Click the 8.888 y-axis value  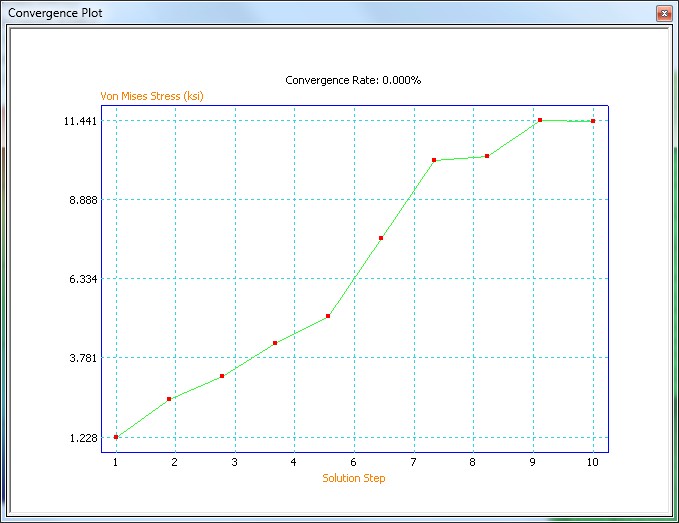point(83,200)
